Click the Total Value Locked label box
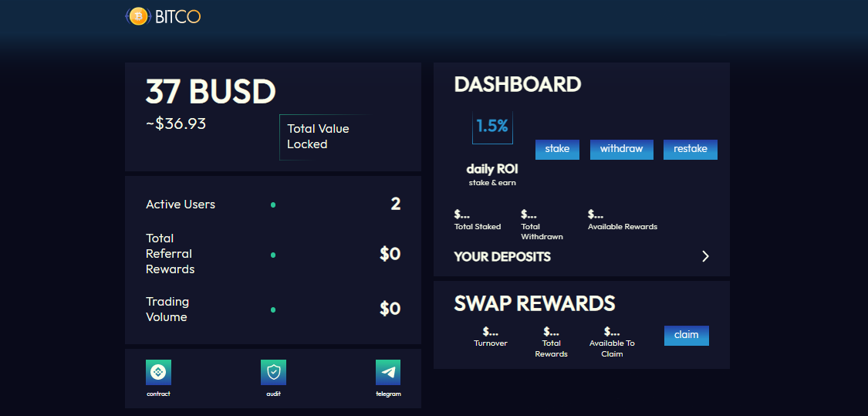 (x=326, y=137)
